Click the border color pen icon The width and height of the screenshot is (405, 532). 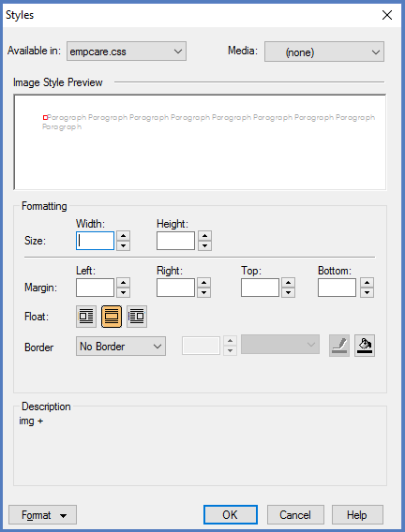[339, 346]
